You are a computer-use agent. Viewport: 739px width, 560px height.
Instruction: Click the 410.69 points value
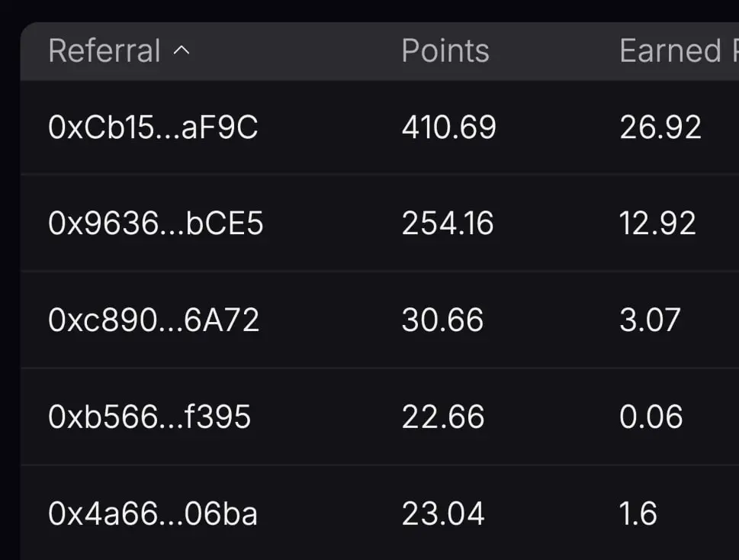[x=448, y=127]
